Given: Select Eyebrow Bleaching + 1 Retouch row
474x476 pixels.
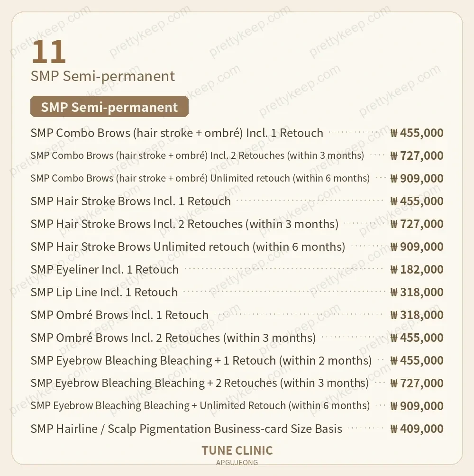Looking at the screenshot, I should point(237,360).
